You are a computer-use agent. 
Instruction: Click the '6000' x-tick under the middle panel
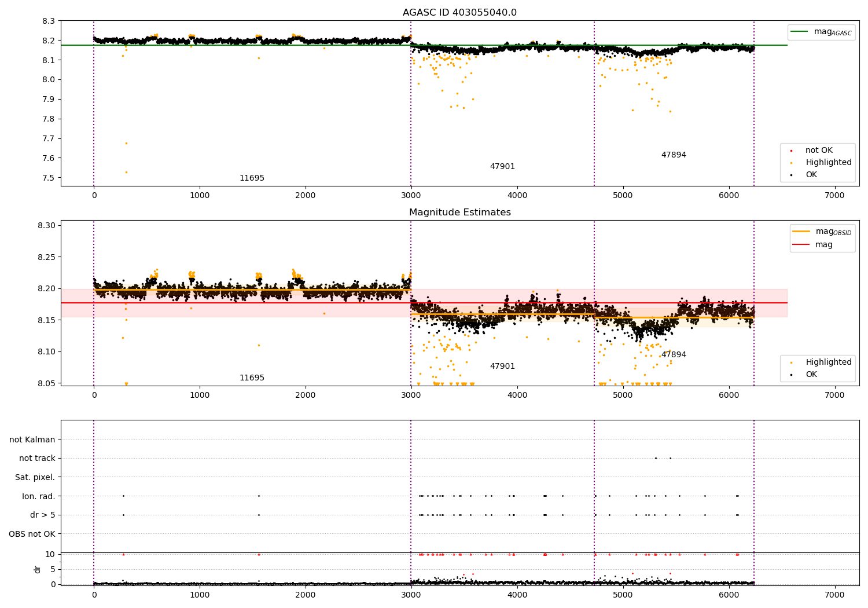[729, 395]
